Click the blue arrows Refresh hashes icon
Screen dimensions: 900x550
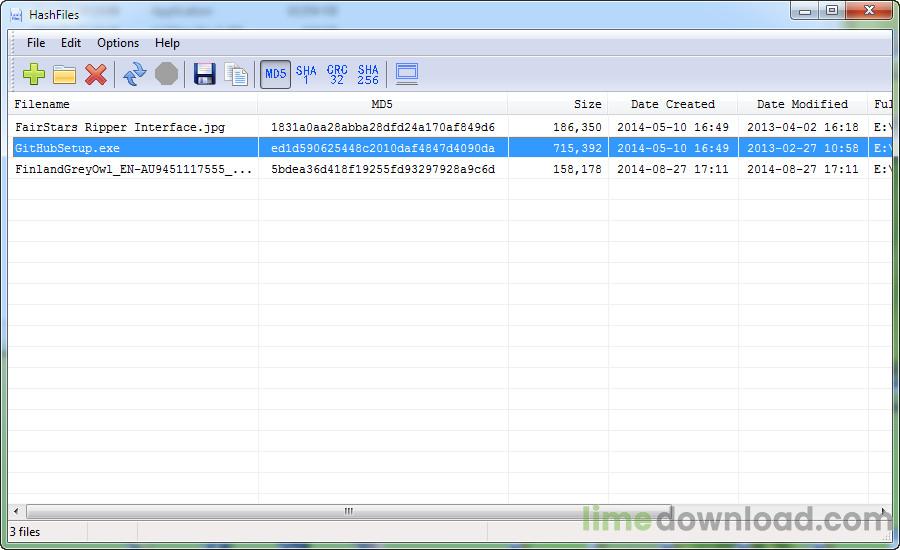[x=135, y=75]
